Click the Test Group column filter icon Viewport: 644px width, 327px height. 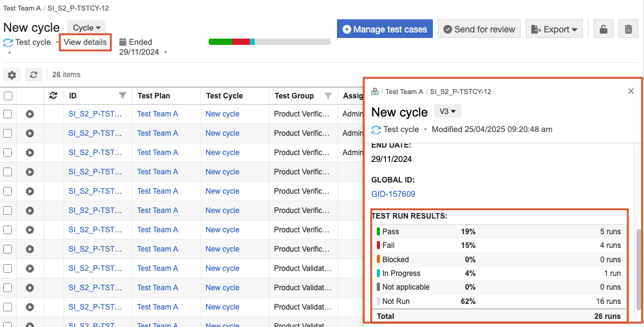tap(328, 95)
